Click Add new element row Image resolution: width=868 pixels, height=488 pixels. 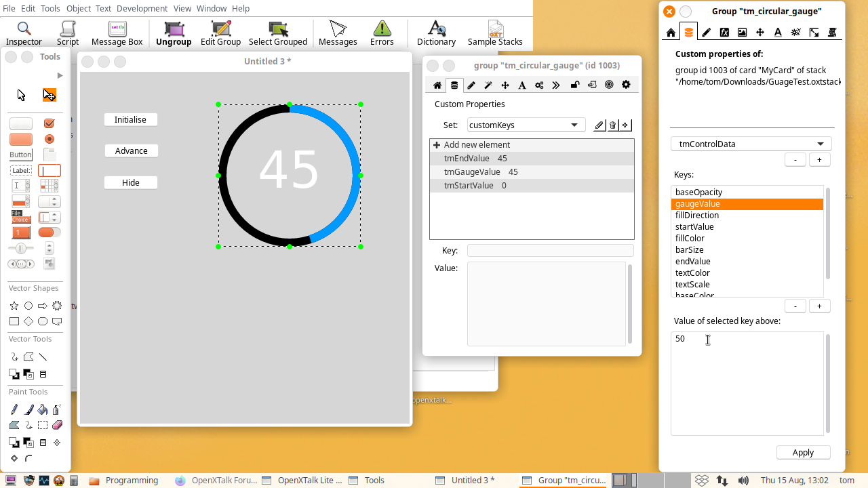[x=532, y=145]
